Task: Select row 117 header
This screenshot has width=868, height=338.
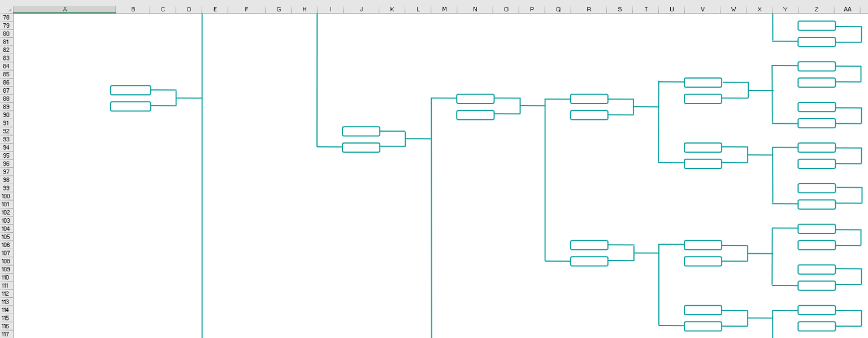Action: [6, 334]
